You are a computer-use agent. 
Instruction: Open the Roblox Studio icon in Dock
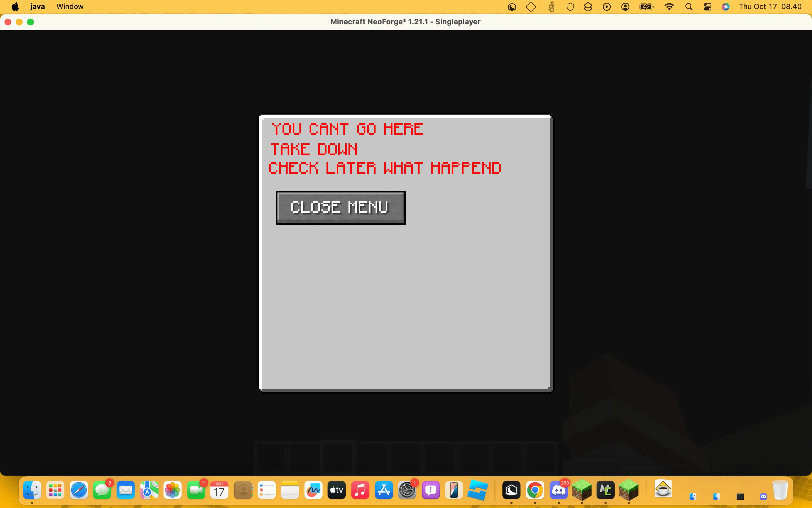tap(477, 490)
